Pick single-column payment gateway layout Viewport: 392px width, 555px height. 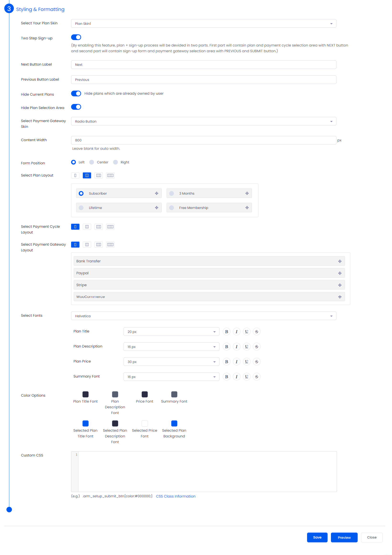pos(75,245)
